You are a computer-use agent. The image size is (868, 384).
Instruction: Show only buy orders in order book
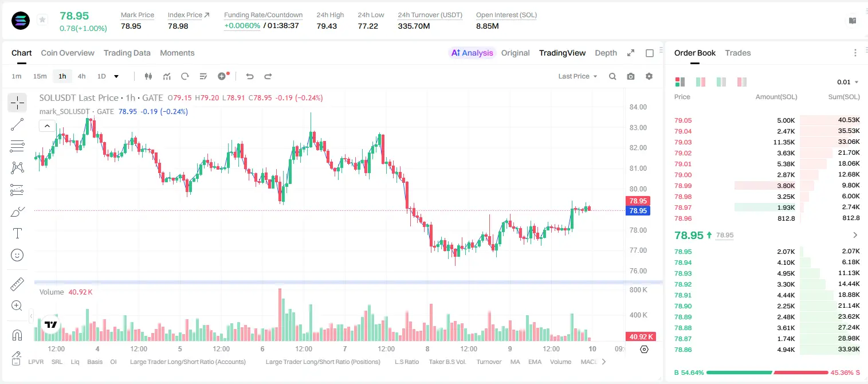pos(721,82)
